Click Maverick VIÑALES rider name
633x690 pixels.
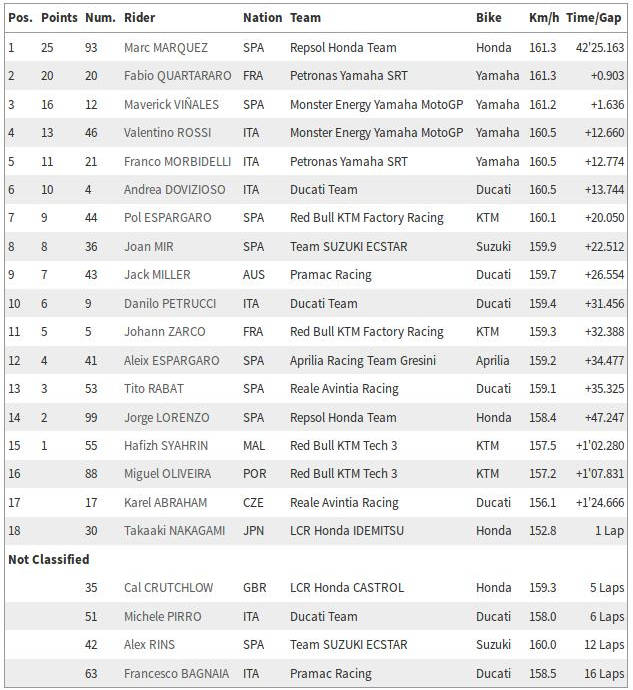[171, 104]
